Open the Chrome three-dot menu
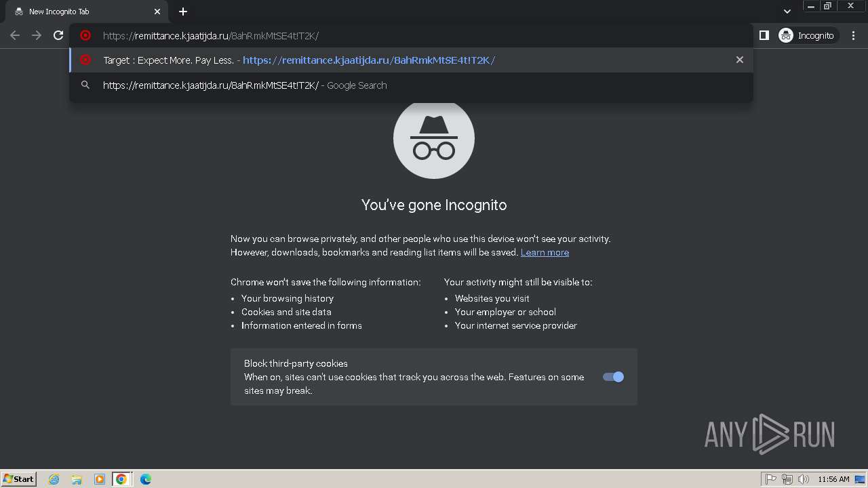The width and height of the screenshot is (868, 488). (853, 35)
